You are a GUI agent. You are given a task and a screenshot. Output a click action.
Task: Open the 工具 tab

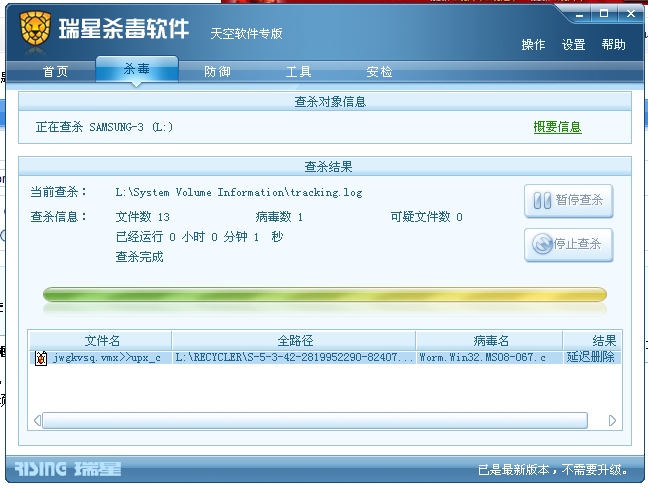coord(298,72)
